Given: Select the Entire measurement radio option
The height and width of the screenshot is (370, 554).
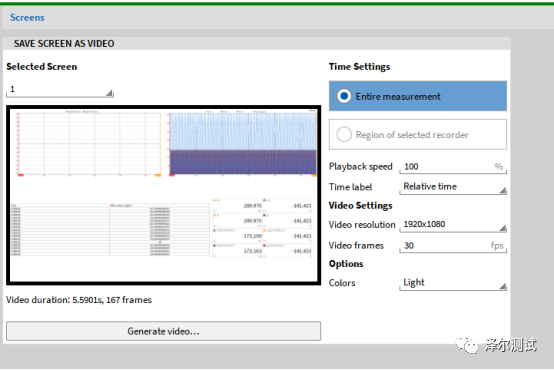Looking at the screenshot, I should point(418,96).
